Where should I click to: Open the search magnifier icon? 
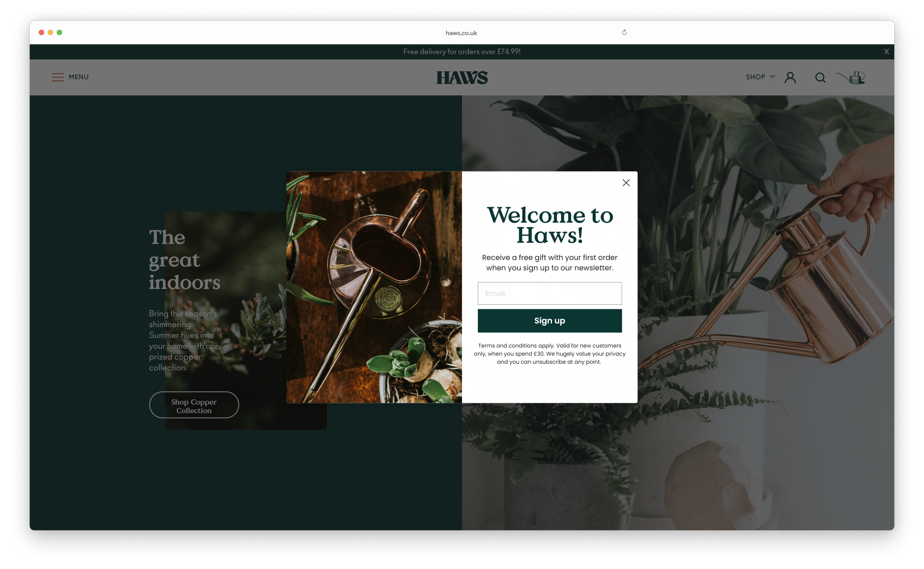coord(820,77)
